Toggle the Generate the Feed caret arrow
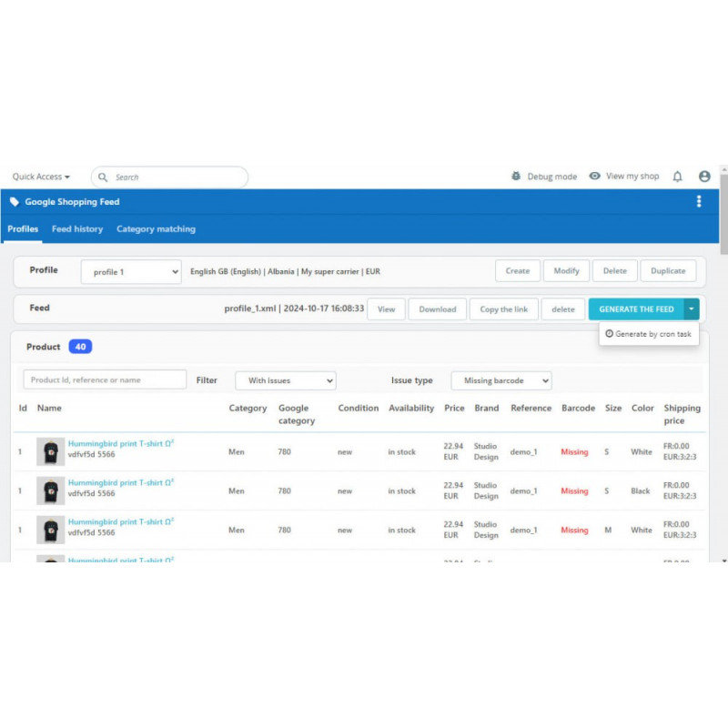The height and width of the screenshot is (728, 728). (692, 309)
